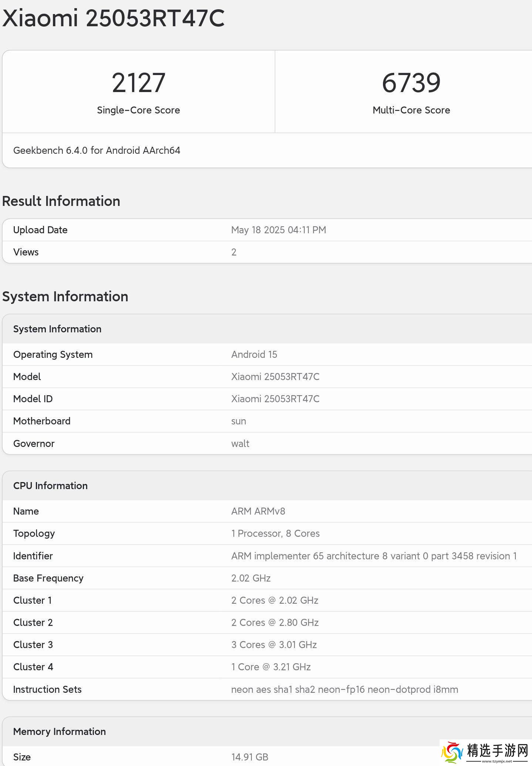
Task: Click the Xiaomi 25053RT47C page title
Action: (113, 18)
